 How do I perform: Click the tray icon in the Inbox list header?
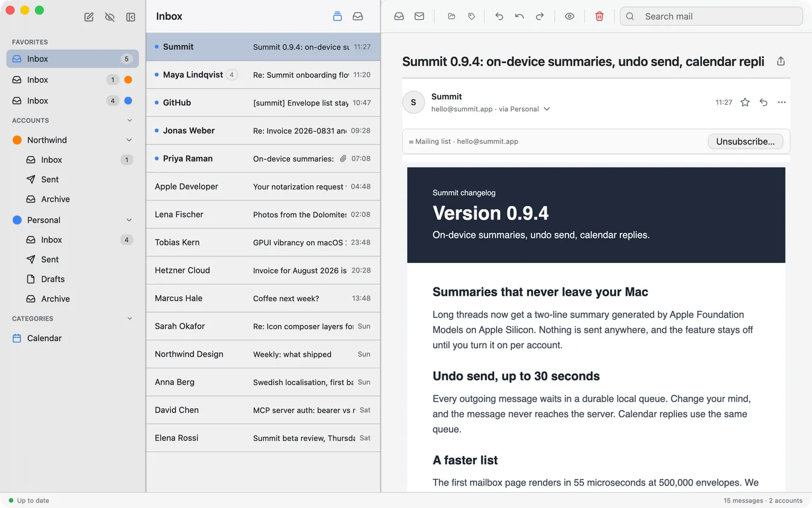358,16
